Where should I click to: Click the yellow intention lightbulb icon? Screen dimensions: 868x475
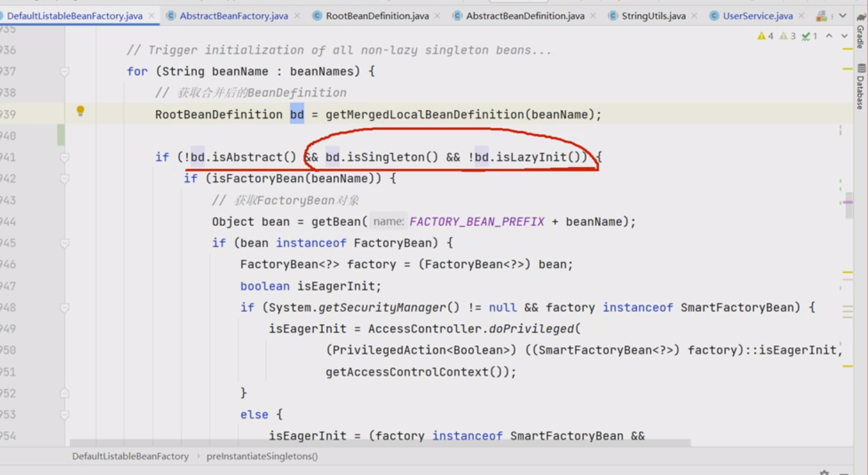pyautogui.click(x=80, y=110)
